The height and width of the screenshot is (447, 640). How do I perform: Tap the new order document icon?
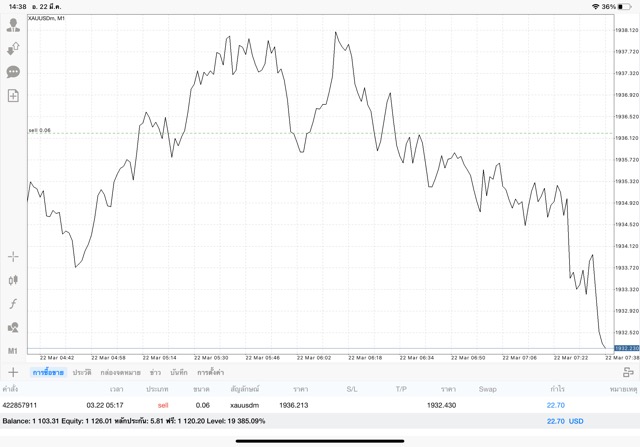coord(13,96)
